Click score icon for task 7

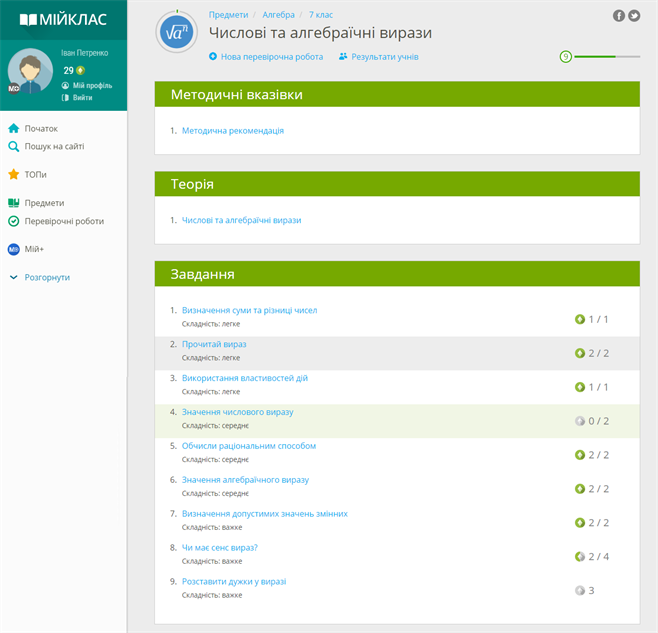[580, 523]
